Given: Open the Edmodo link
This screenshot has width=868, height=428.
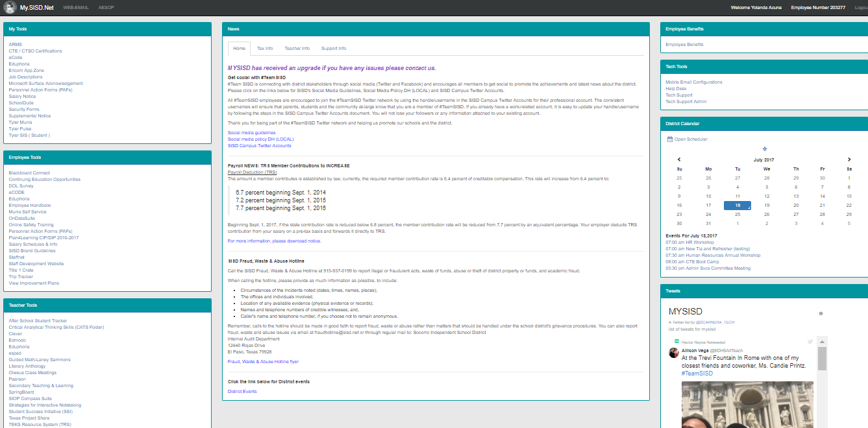Looking at the screenshot, I should [17, 340].
